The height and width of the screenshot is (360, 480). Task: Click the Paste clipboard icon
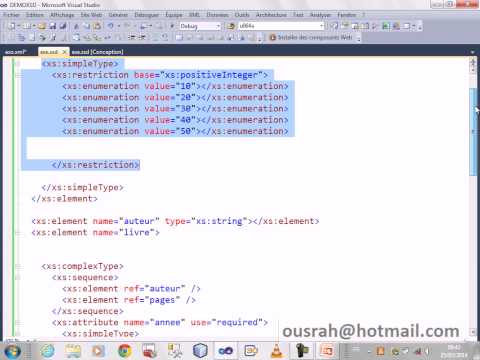click(97, 26)
